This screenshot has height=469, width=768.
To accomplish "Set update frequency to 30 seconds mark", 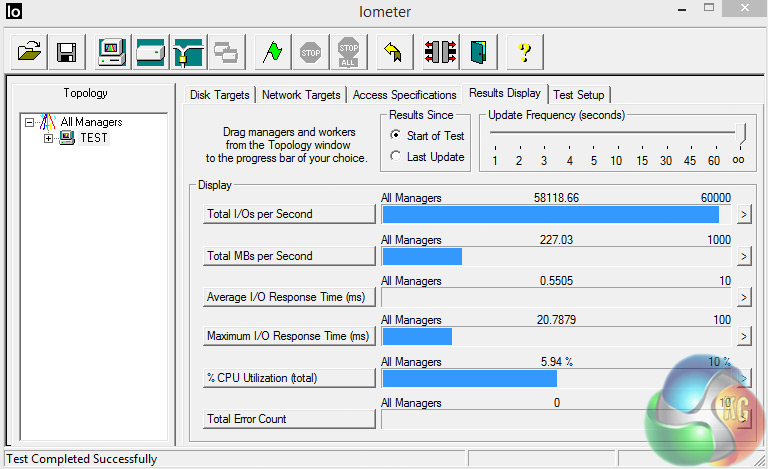I will click(666, 160).
